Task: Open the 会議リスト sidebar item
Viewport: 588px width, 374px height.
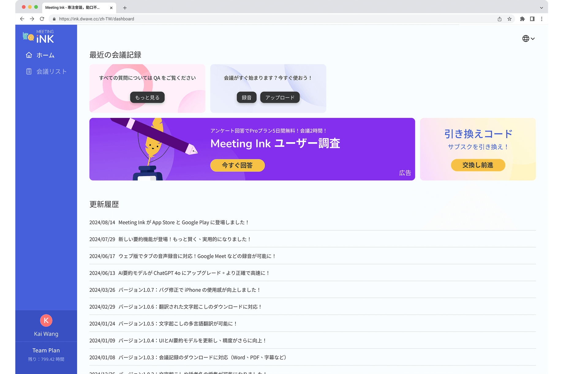Action: (51, 71)
